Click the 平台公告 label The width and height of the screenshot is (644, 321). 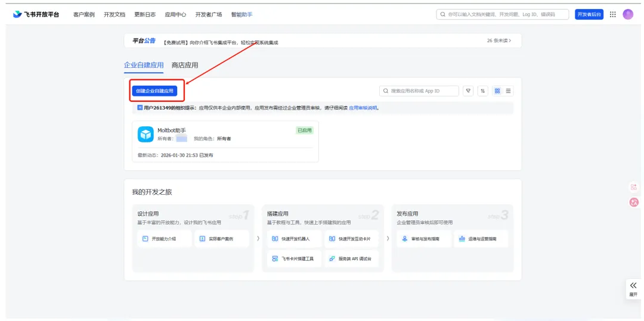tap(144, 40)
